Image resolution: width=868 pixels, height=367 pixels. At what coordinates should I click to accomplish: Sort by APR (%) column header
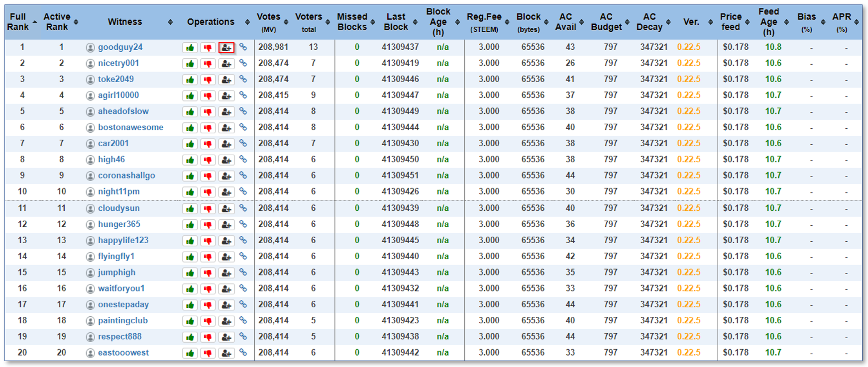coord(845,22)
